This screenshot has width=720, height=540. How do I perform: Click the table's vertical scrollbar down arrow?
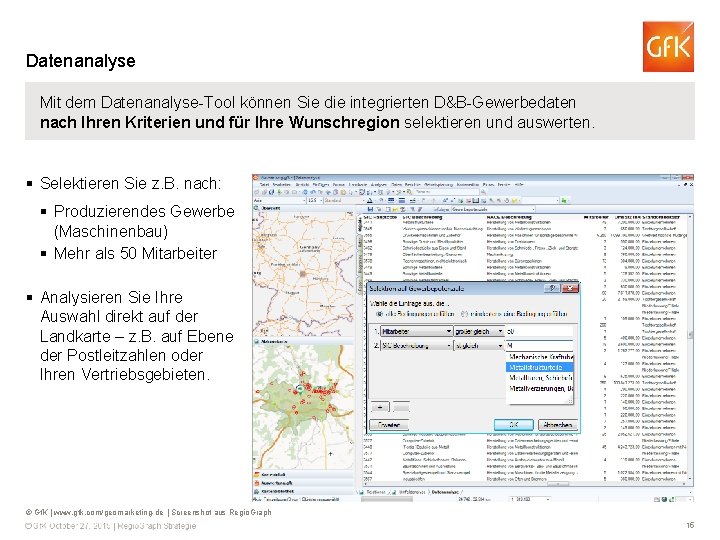point(690,478)
